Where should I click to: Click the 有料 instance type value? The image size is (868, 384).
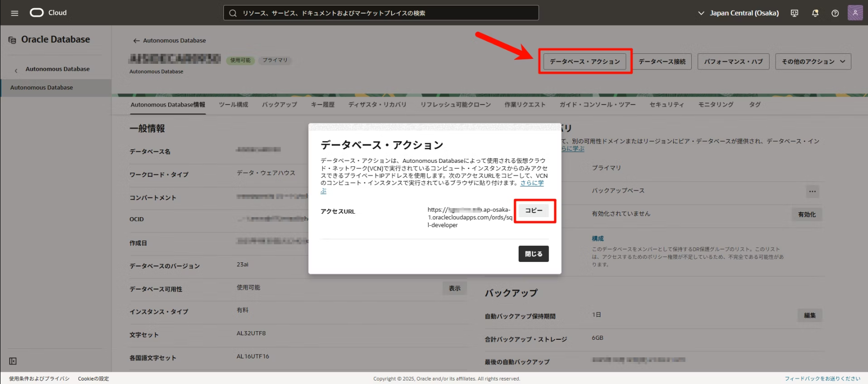[x=242, y=310]
